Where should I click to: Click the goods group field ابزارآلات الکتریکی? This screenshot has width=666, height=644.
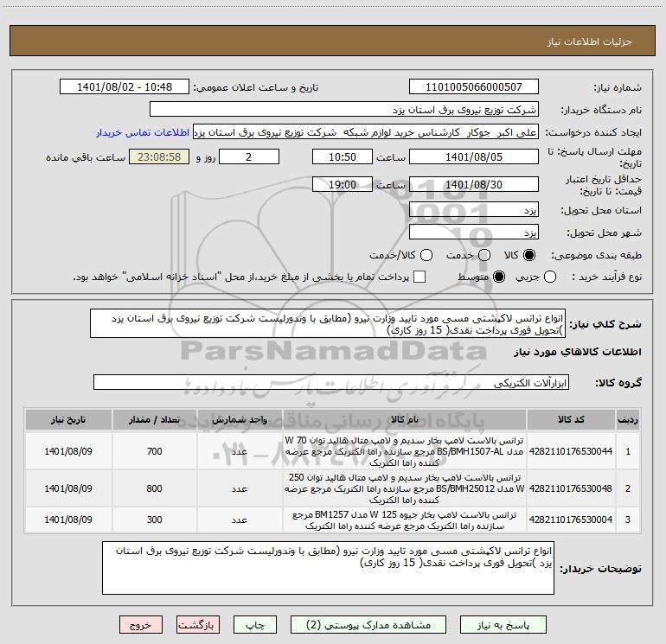pyautogui.click(x=331, y=382)
